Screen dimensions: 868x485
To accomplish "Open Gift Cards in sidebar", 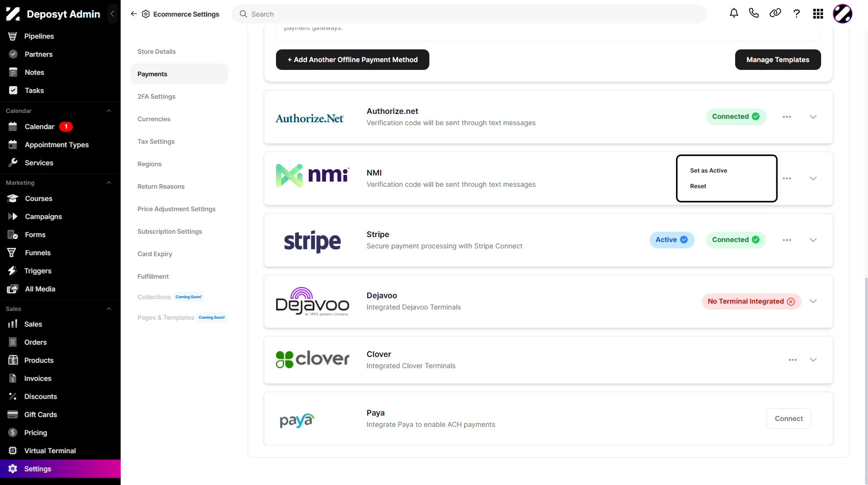I will (60, 415).
